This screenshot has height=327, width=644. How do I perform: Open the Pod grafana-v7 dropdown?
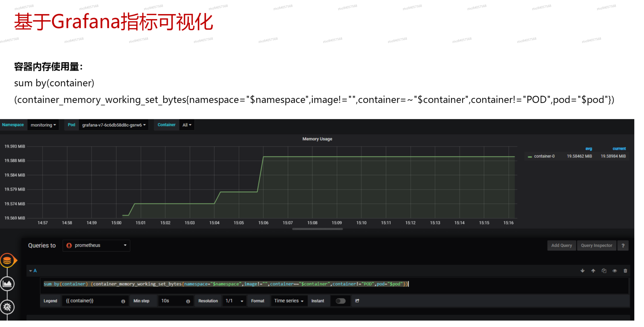click(x=114, y=125)
